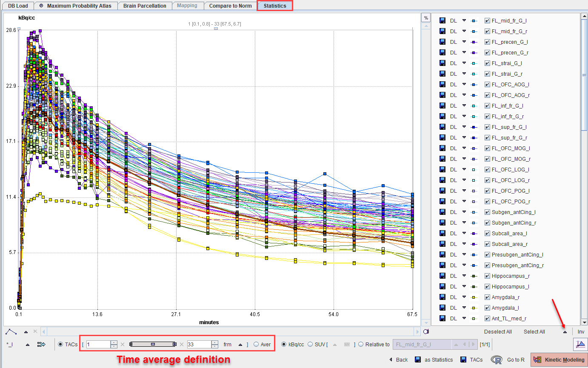This screenshot has height=368, width=588.
Task: Click the save icon for FL_sup_fr_G_l
Action: click(x=442, y=127)
